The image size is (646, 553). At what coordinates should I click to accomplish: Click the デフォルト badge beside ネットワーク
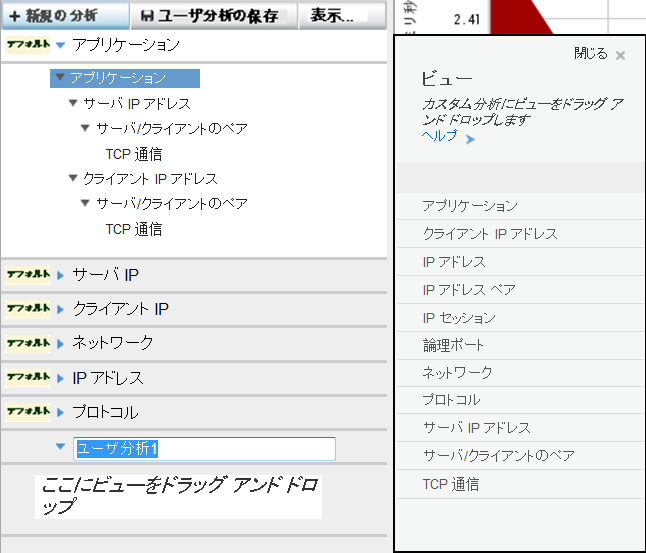(28, 343)
